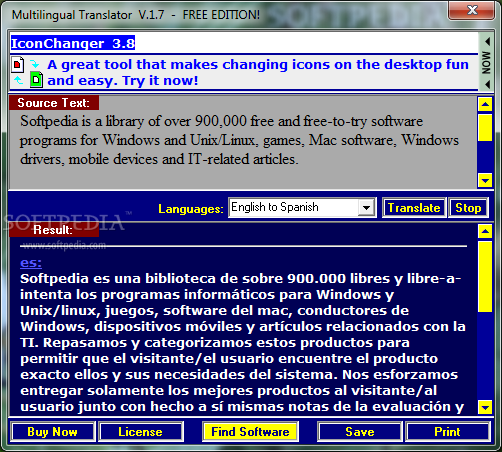Open the Languages combo box
This screenshot has width=502, height=452.
click(x=302, y=207)
